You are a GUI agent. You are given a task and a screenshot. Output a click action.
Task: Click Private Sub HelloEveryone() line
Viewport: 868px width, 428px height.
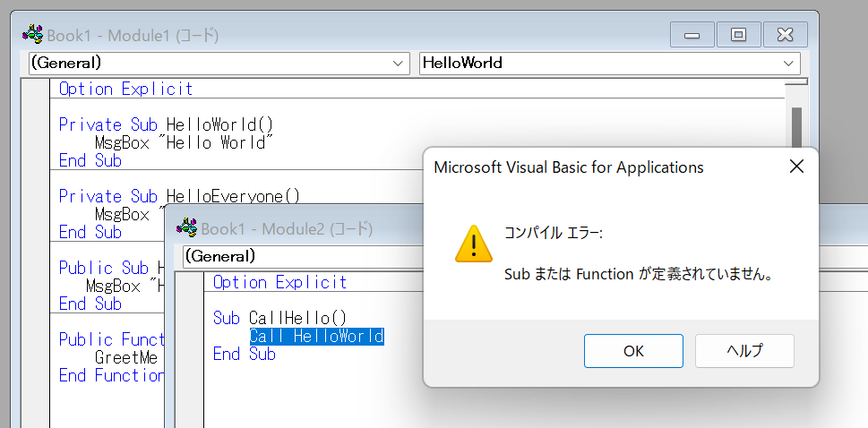179,196
